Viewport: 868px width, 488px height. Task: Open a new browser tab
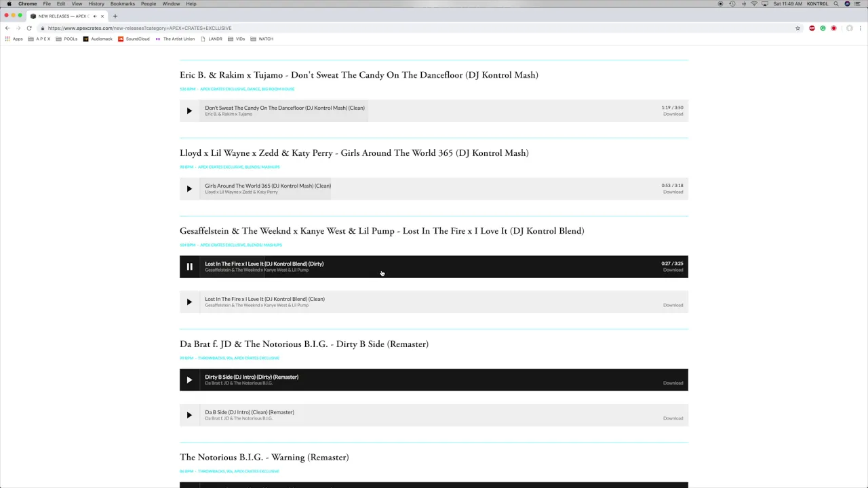pyautogui.click(x=115, y=16)
